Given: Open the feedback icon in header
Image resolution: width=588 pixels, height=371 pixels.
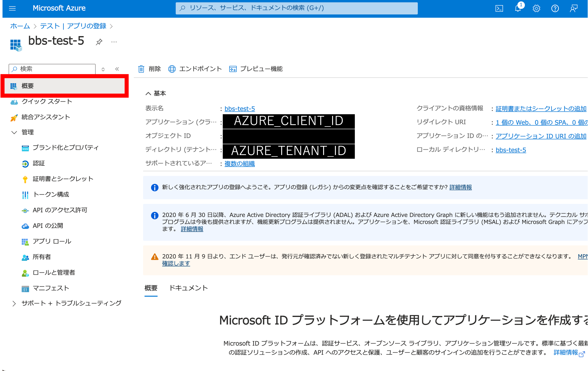Looking at the screenshot, I should 573,9.
